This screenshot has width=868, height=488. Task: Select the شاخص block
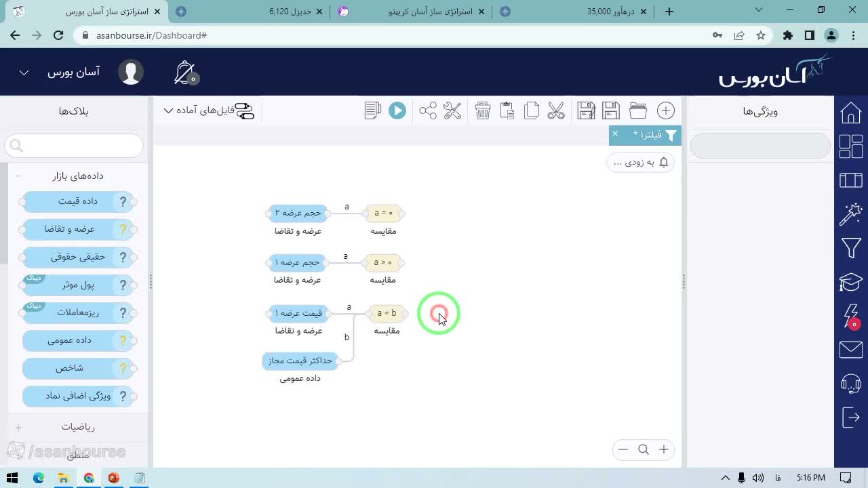tap(77, 368)
